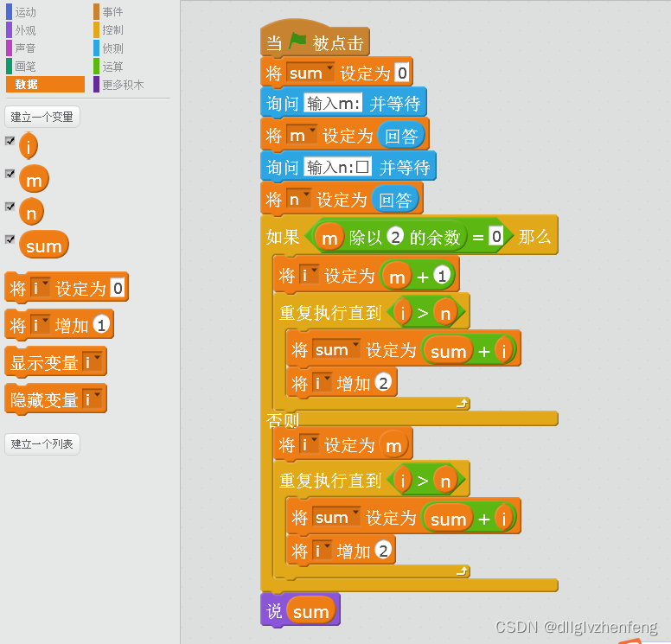Screen dimensions: 671x644
Task: Open the 运动 (Motion) block category
Action: click(x=25, y=12)
